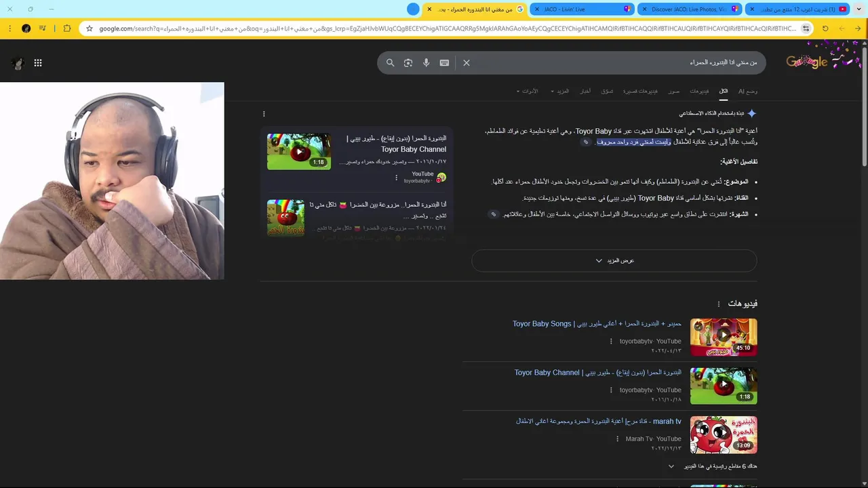868x488 pixels.
Task: Open the 'فيديوهات قصيرة' short videos tab
Action: pos(641,91)
